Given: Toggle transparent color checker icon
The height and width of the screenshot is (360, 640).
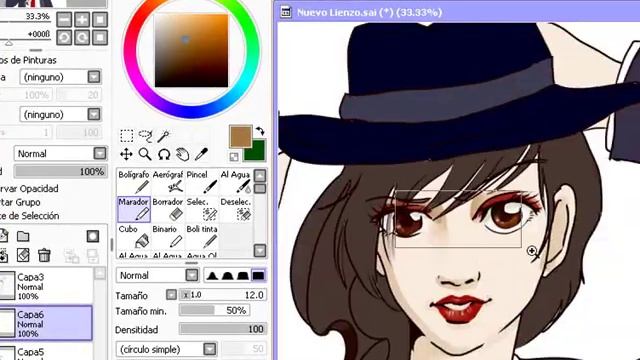Looking at the screenshot, I should (x=234, y=156).
